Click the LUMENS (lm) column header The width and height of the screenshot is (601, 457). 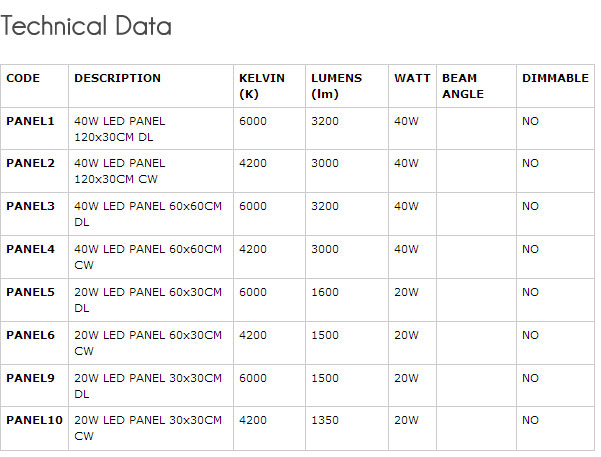(336, 86)
